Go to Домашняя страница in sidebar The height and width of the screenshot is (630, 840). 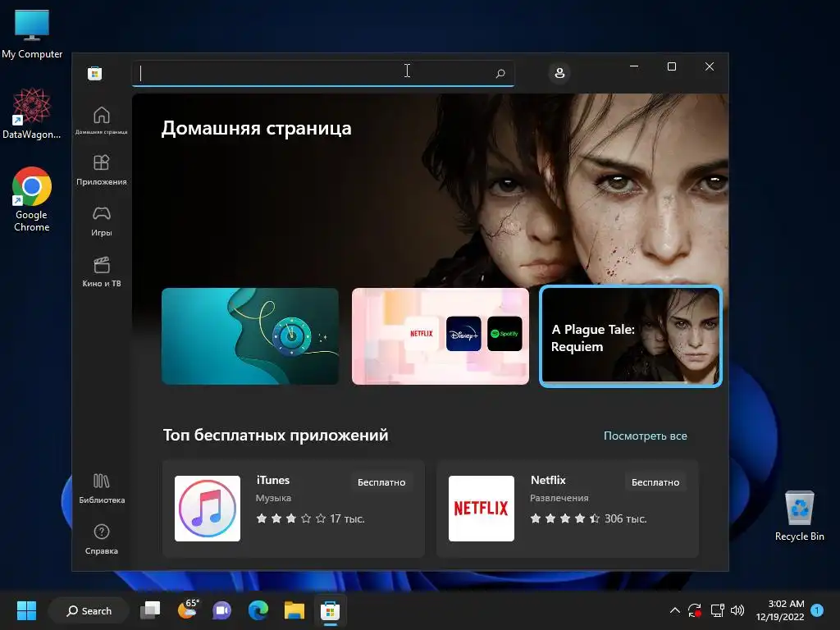(x=101, y=120)
